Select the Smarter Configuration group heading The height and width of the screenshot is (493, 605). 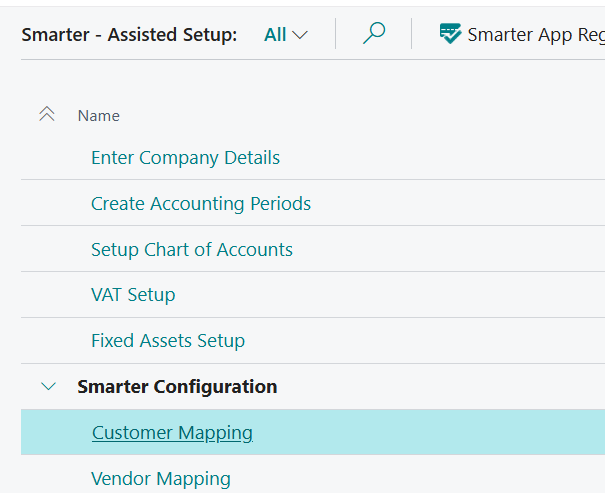click(x=177, y=387)
